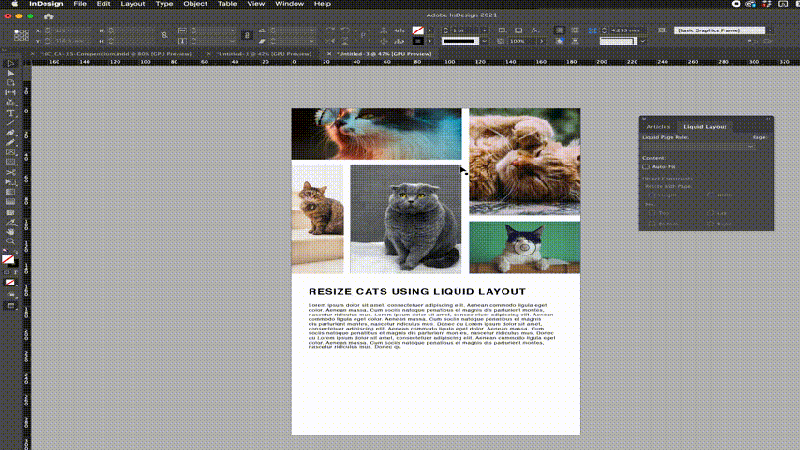Select the butterfly cat image at the top
The width and height of the screenshot is (800, 450).
tap(376, 134)
